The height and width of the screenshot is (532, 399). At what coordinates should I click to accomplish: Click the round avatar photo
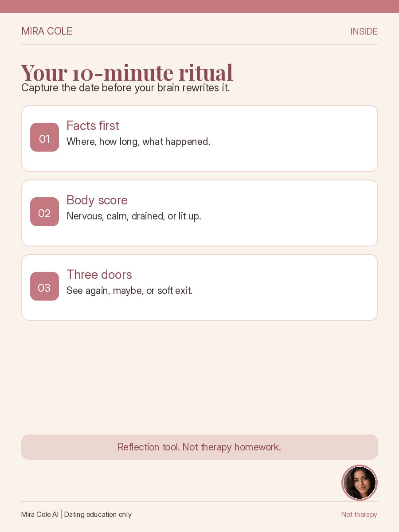[x=360, y=483]
